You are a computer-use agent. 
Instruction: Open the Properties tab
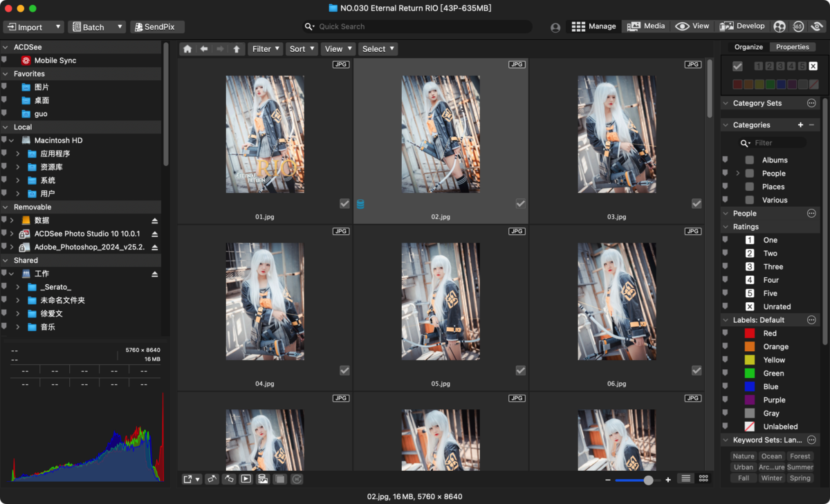pos(792,47)
